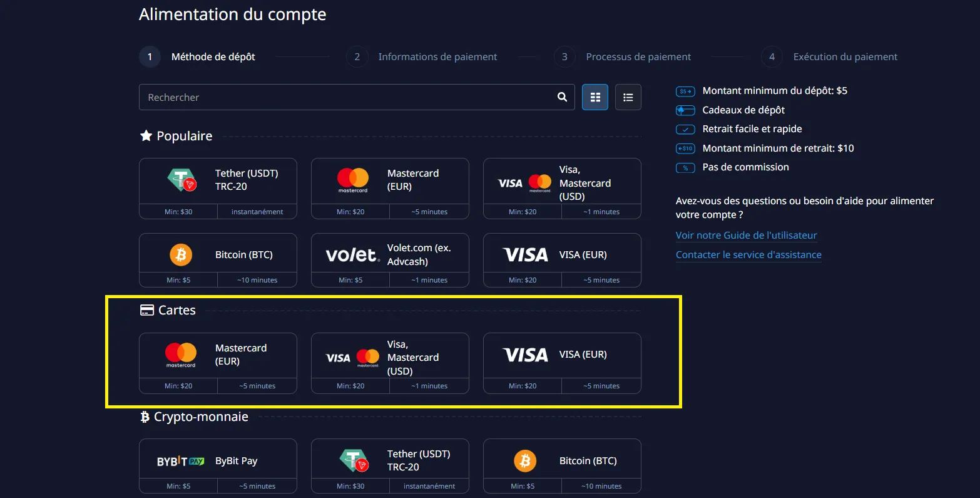Choose Bitcoin (BTC) in Populaire
Viewport: 980px width, 498px height.
point(218,260)
